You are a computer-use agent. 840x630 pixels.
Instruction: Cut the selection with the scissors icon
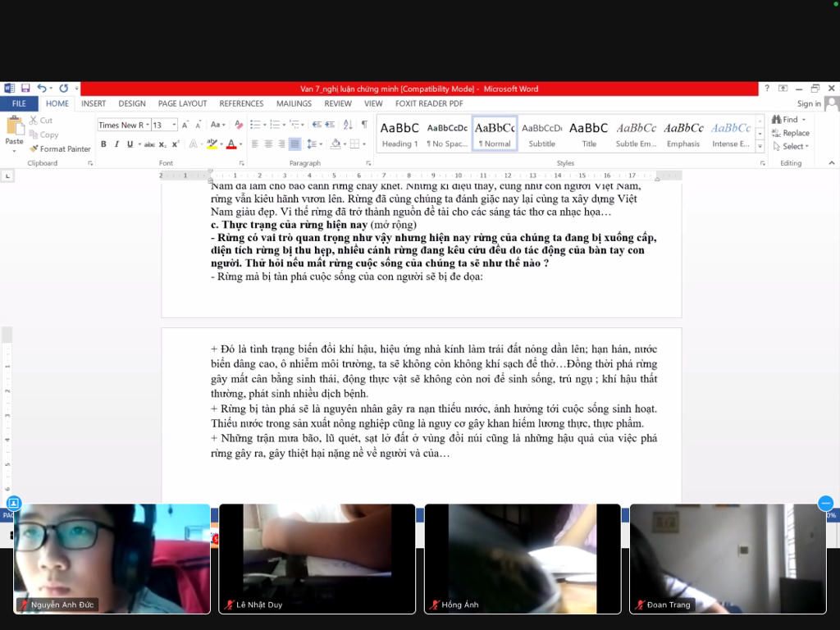coord(41,121)
